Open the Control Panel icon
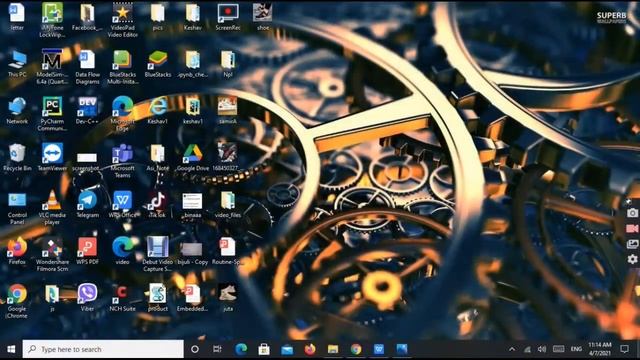The width and height of the screenshot is (640, 360). coord(17,207)
